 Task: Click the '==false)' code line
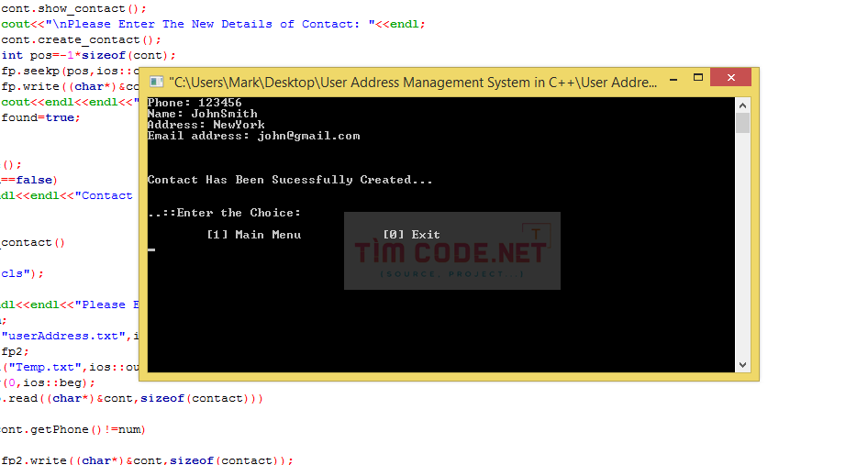[x=28, y=180]
